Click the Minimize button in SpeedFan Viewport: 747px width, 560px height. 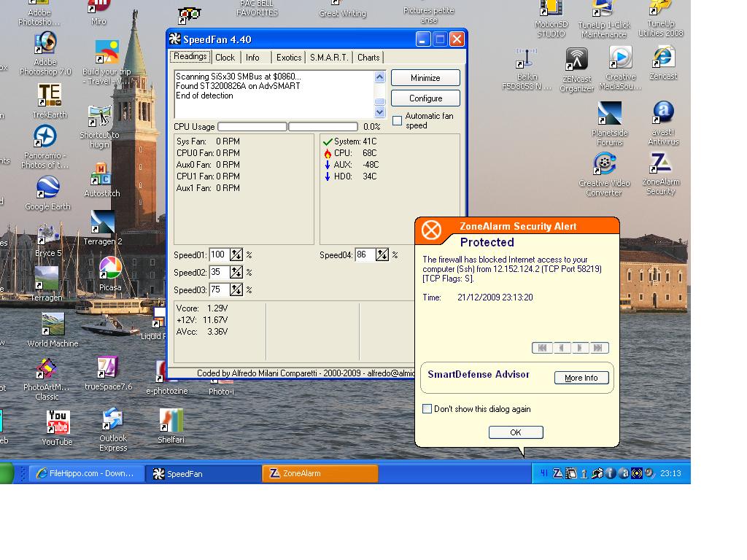tap(425, 78)
